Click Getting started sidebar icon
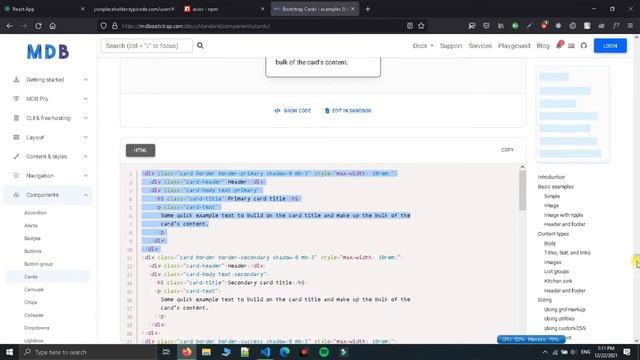 (16, 80)
